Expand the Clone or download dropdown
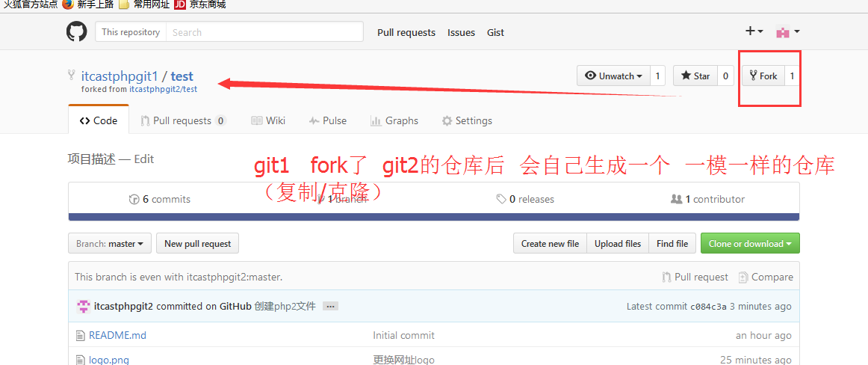Viewport: 868px width, 365px height. (750, 244)
